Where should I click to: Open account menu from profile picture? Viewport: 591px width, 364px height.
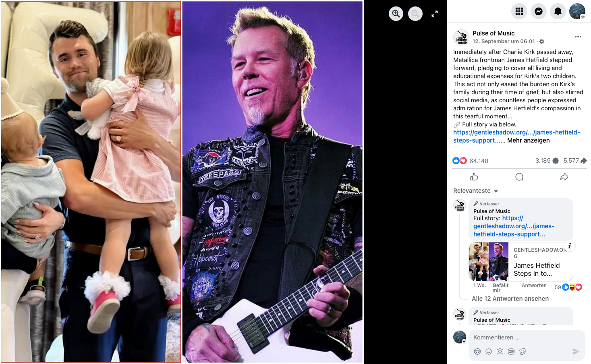tap(577, 11)
